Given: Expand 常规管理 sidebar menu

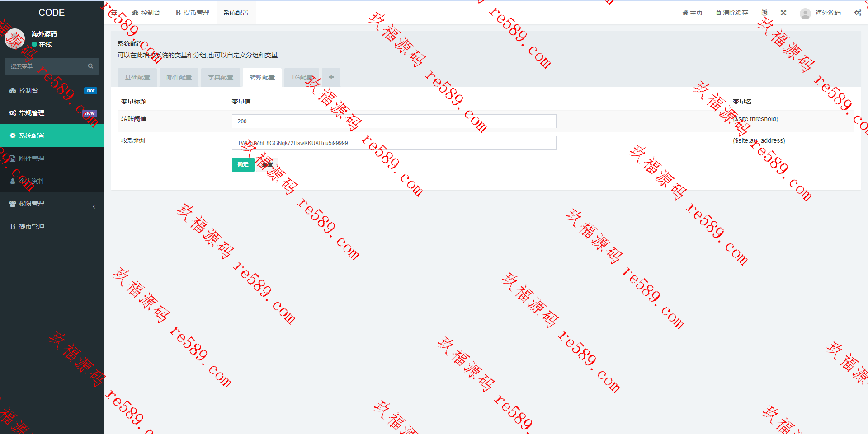Looking at the screenshot, I should pyautogui.click(x=52, y=113).
